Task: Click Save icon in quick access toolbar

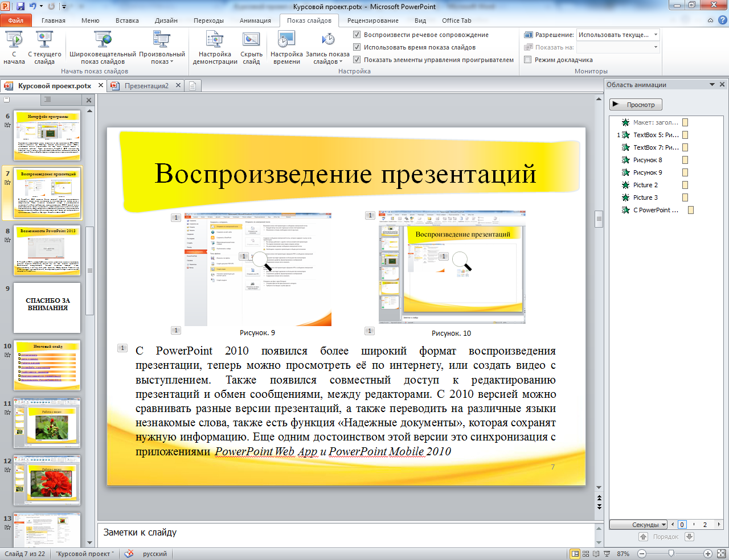Action: tap(21, 6)
